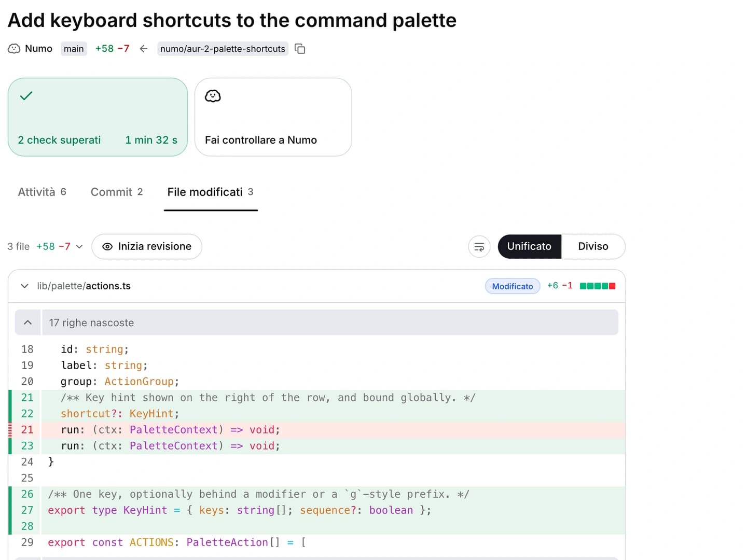Click the Modificato status badge

click(x=513, y=286)
